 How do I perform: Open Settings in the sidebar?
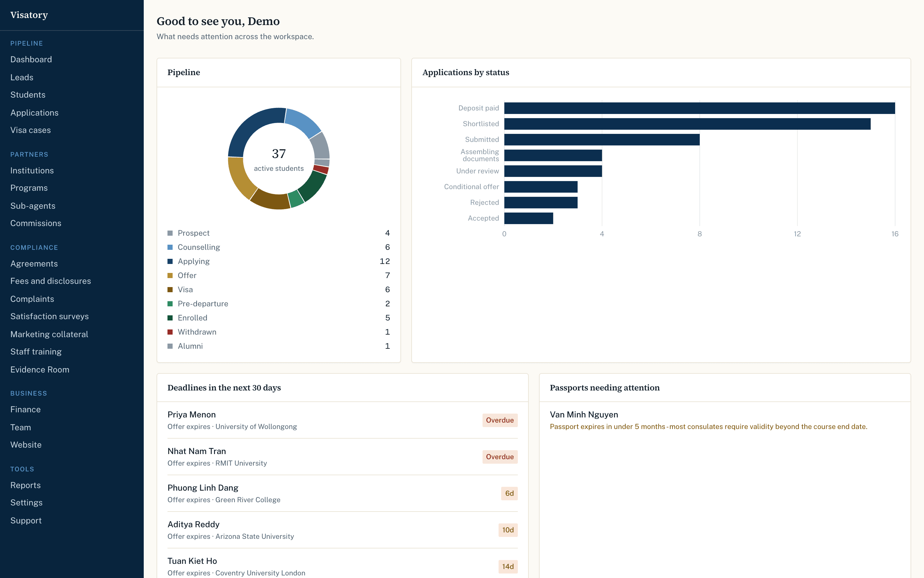point(26,503)
